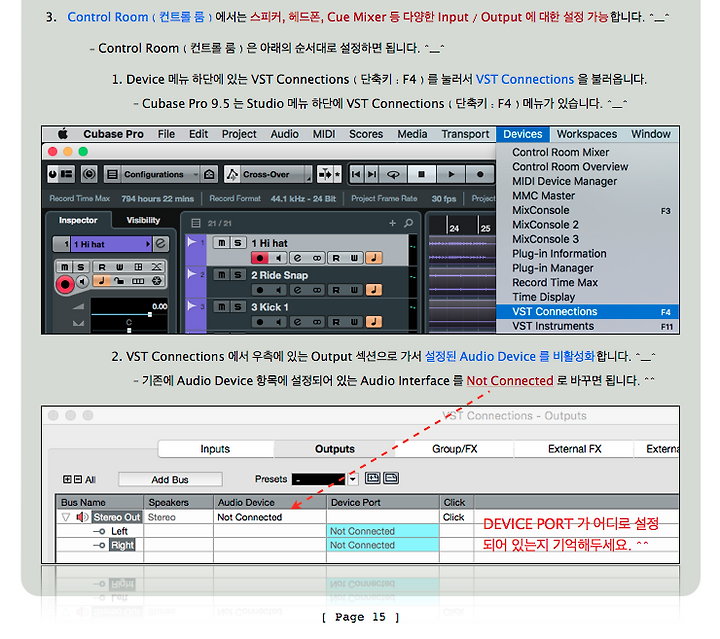Toggle musical timebase on the 1 Hi hat track
The width and height of the screenshot is (720, 639).
pyautogui.click(x=374, y=258)
